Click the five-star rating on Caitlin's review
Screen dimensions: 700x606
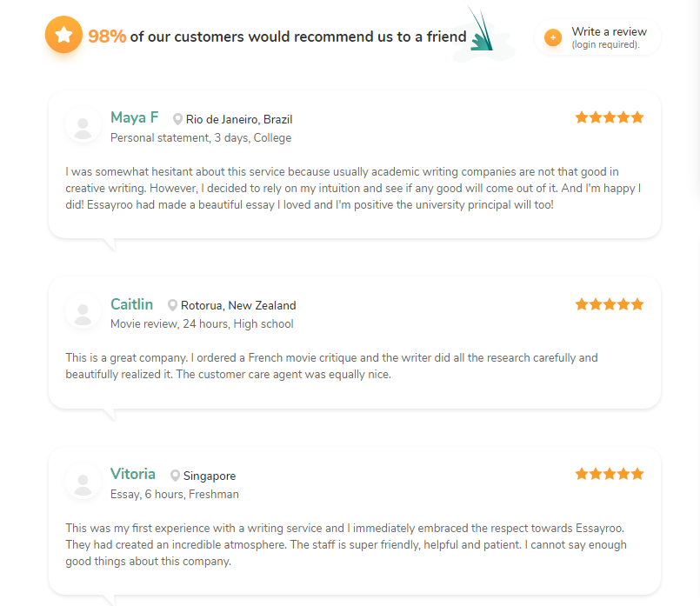tap(610, 304)
